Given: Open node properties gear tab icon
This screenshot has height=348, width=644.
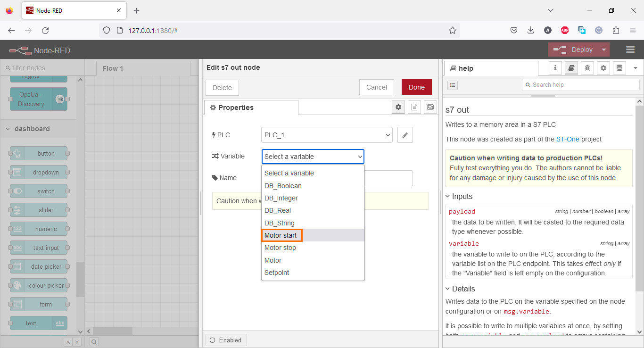Looking at the screenshot, I should 398,108.
